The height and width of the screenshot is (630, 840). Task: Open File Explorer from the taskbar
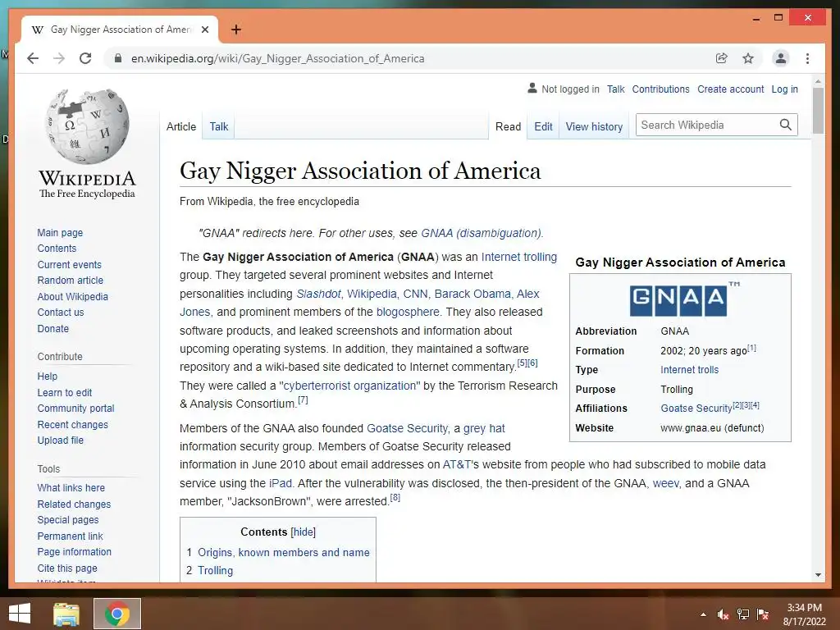click(66, 614)
